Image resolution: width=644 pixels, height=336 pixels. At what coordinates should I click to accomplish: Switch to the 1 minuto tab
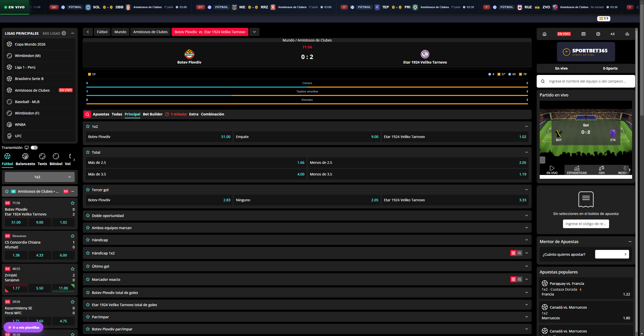pos(176,114)
